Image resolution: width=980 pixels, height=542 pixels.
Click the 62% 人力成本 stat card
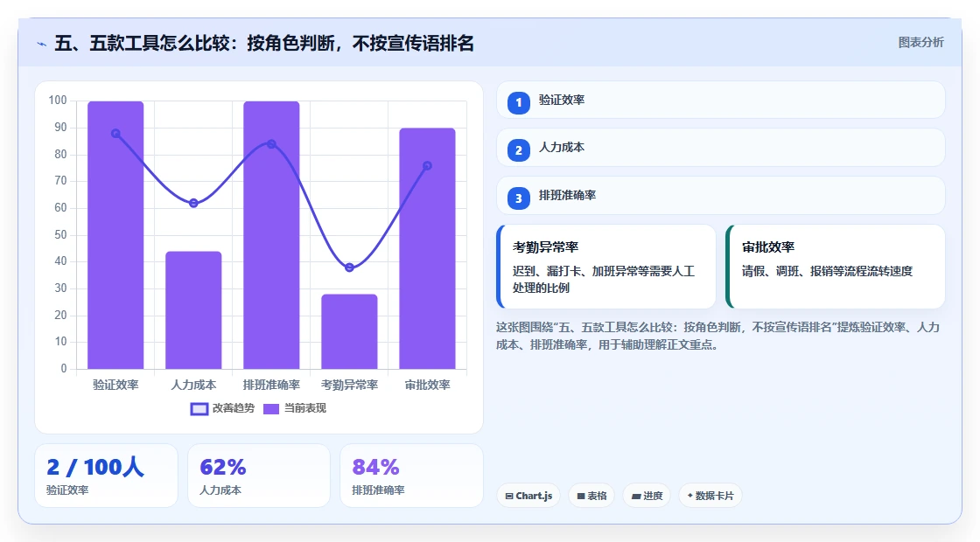259,476
